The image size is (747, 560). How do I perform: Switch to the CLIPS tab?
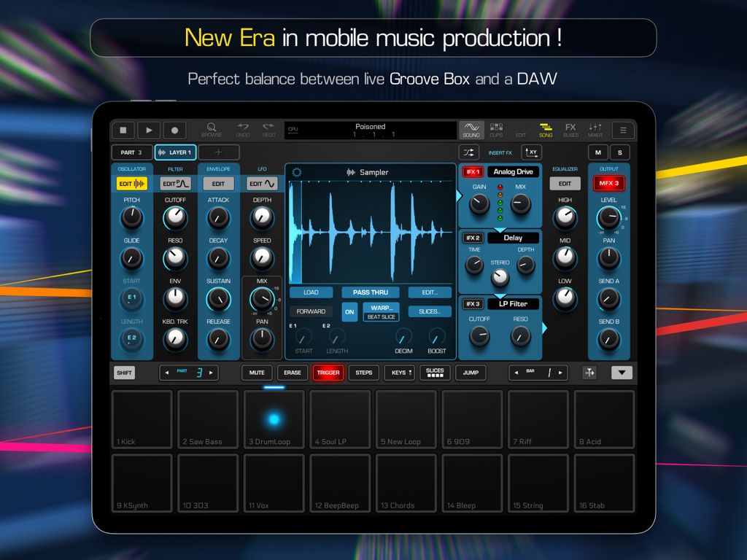[x=498, y=130]
